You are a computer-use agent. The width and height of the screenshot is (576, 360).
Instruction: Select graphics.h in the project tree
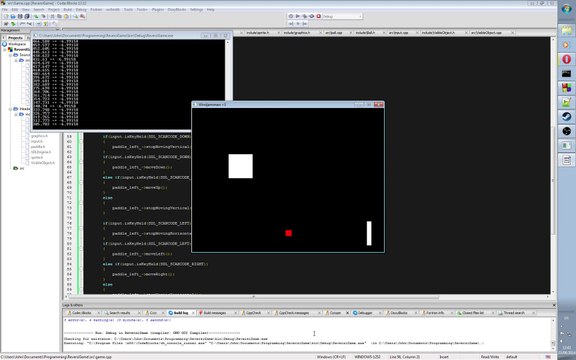point(39,136)
